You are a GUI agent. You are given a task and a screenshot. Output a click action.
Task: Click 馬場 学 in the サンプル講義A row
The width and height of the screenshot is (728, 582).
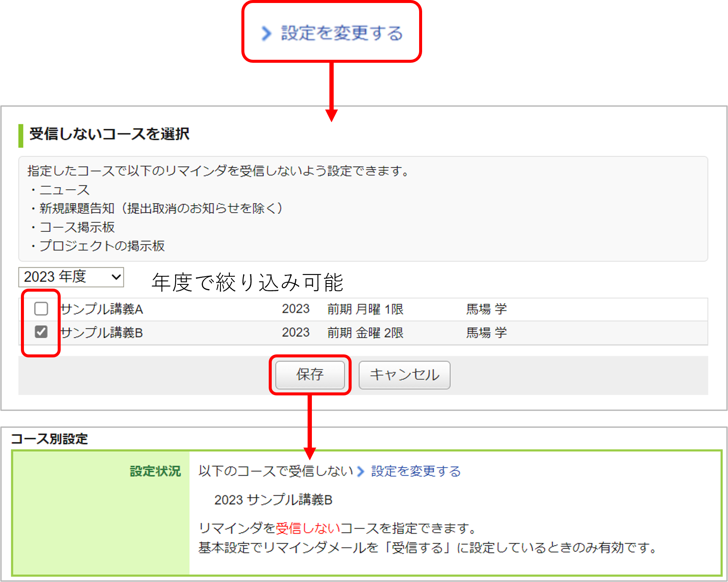click(486, 309)
